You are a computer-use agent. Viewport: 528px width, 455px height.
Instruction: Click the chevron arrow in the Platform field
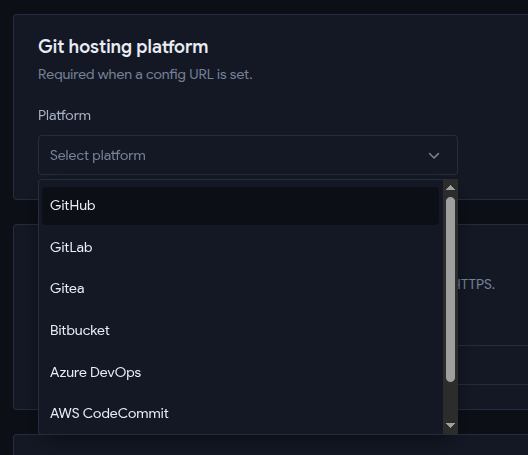tap(434, 156)
